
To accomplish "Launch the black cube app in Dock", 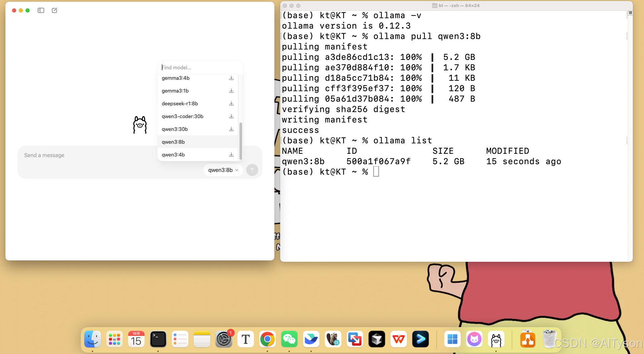I will [x=377, y=339].
